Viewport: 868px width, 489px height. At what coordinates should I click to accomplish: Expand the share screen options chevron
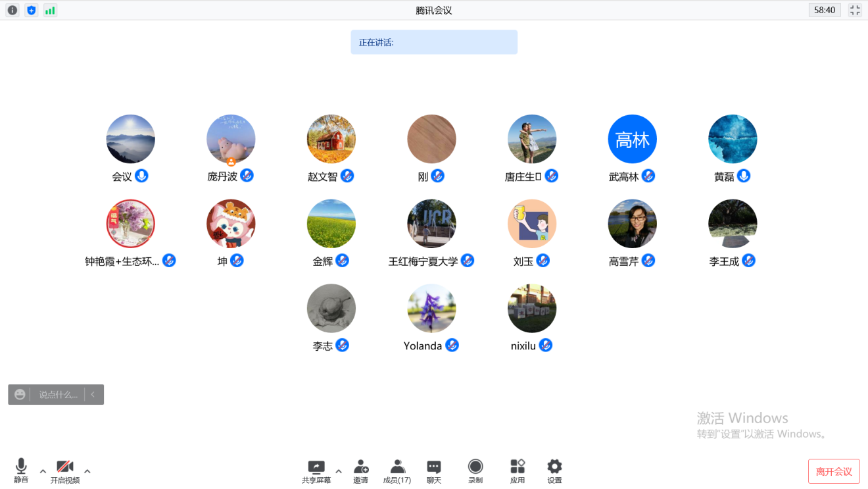tap(339, 471)
